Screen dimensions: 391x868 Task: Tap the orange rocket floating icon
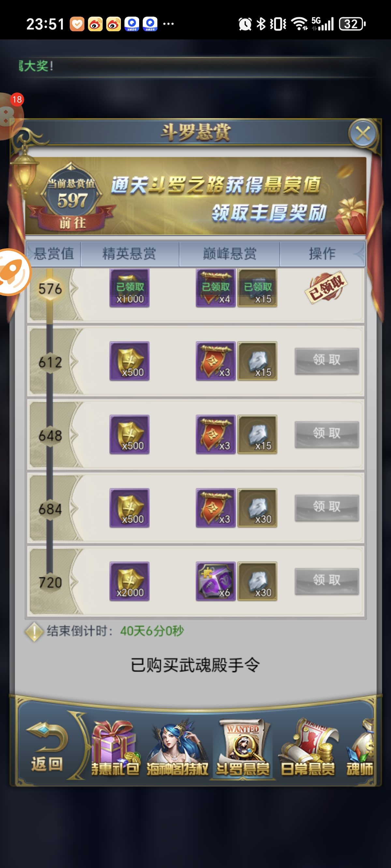click(13, 272)
